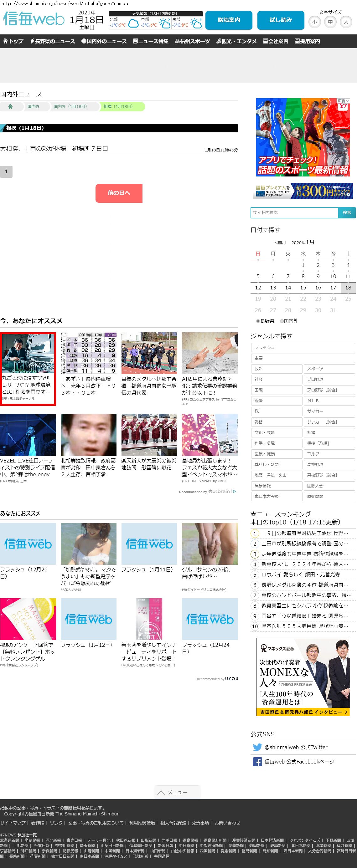The height and width of the screenshot is (868, 357).
Task: Select calendar date 18
Action: [x=348, y=288]
